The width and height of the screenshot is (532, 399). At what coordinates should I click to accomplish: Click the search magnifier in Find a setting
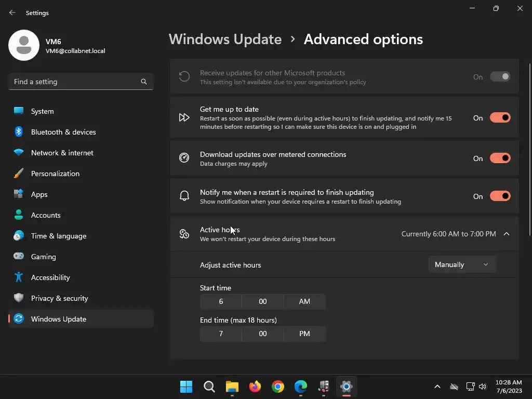click(144, 82)
